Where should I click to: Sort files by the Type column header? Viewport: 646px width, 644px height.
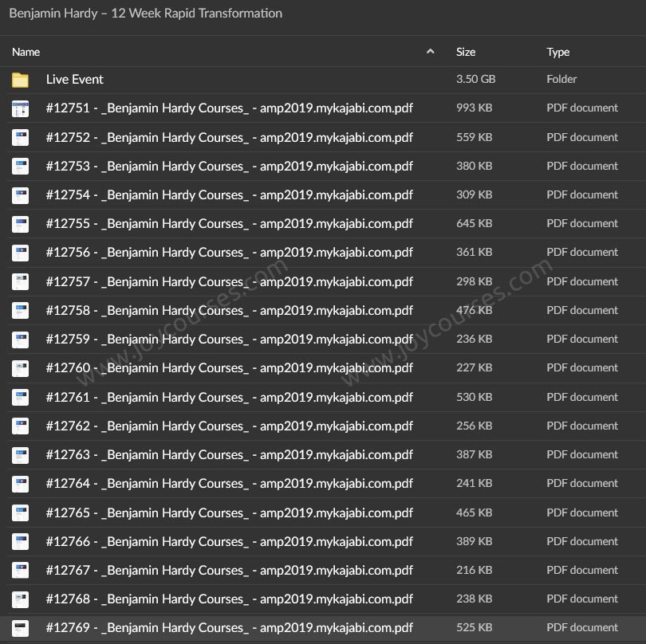click(557, 53)
